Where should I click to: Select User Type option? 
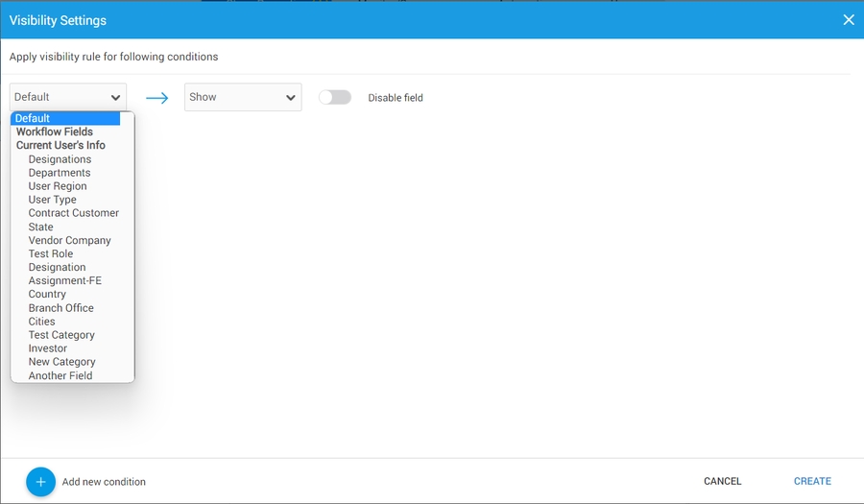point(53,200)
